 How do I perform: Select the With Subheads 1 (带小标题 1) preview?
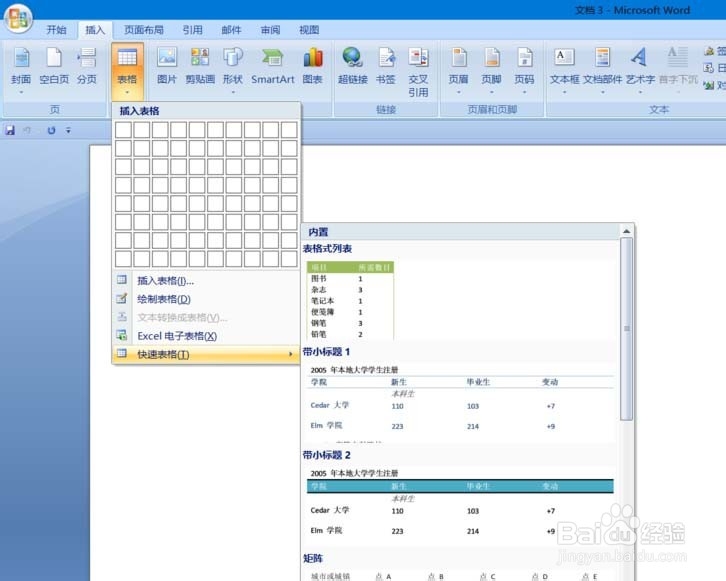(460, 403)
